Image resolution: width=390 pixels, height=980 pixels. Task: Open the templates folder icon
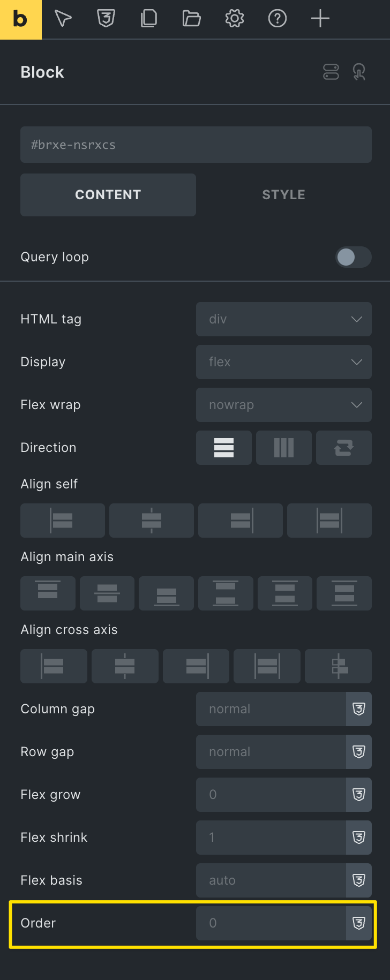[x=191, y=19]
